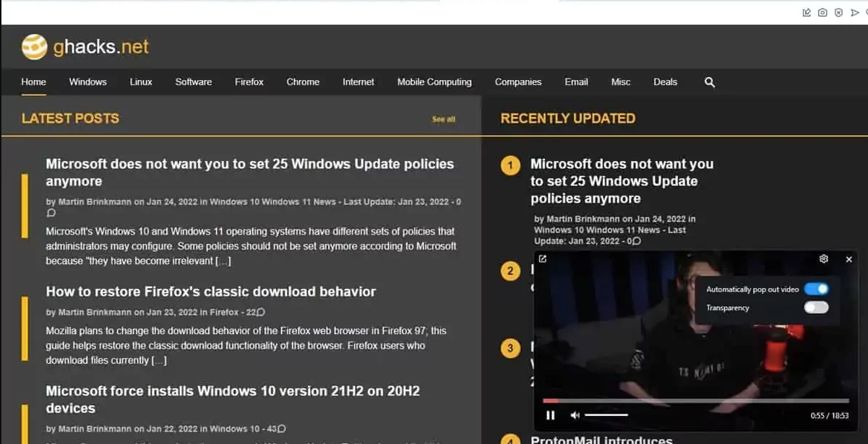868x444 pixels.
Task: Open the article about restoring Firefox's classic download behavior
Action: pos(210,292)
